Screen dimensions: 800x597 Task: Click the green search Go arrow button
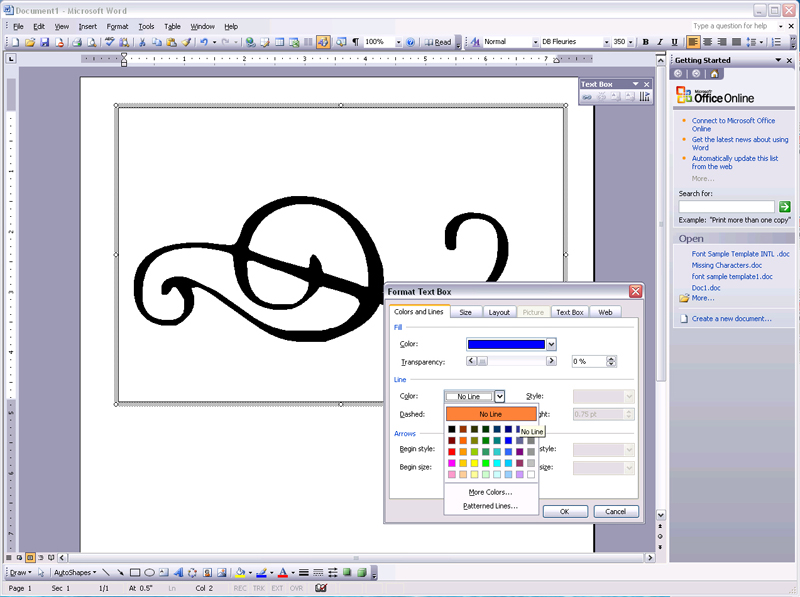(x=785, y=206)
